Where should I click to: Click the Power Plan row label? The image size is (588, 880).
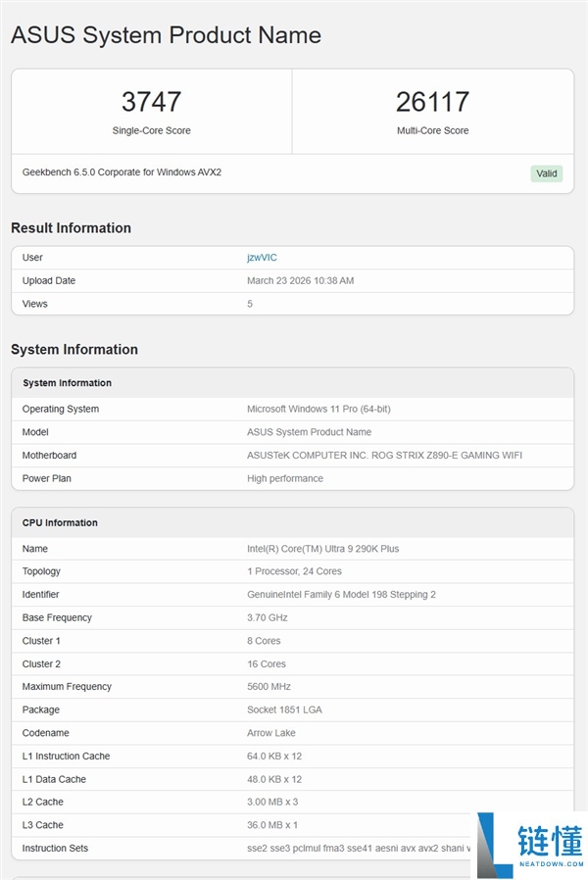pyautogui.click(x=47, y=479)
